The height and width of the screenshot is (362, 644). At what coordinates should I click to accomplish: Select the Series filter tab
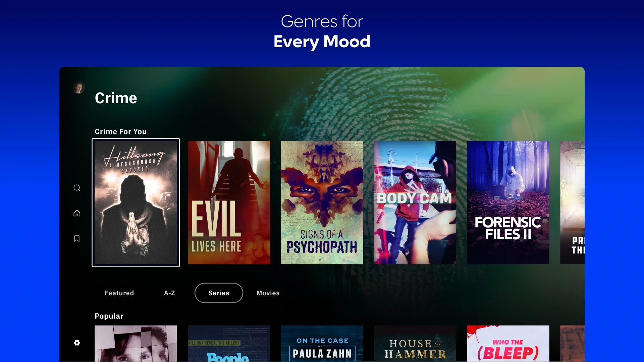point(219,292)
